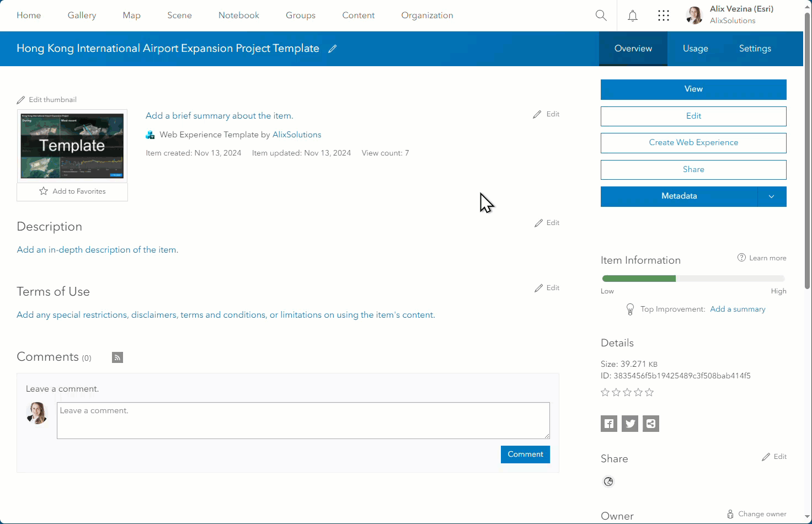The height and width of the screenshot is (524, 812).
Task: Rate the item three stars
Action: (x=627, y=393)
